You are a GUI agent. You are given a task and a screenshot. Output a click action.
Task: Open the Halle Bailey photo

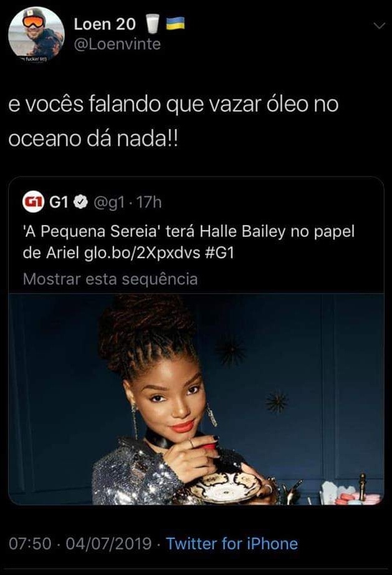[x=196, y=399]
